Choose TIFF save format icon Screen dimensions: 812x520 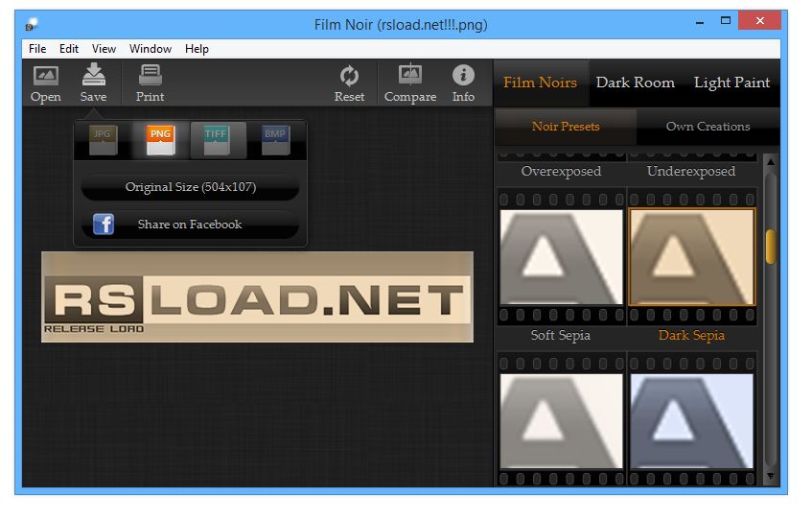pyautogui.click(x=217, y=140)
